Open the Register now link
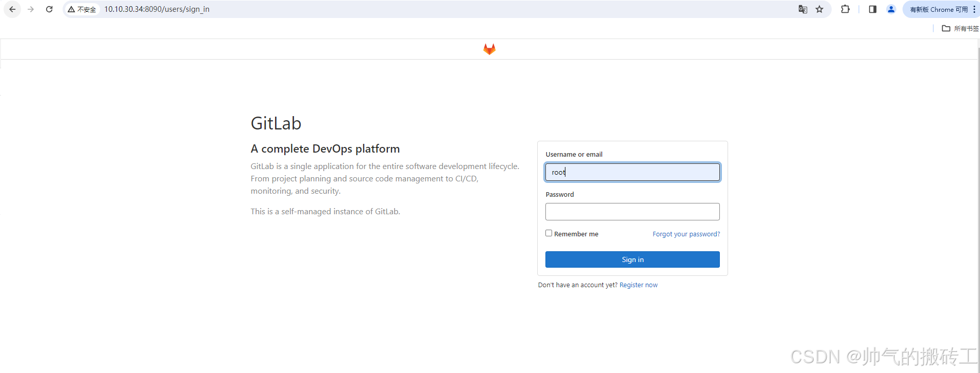980x373 pixels. (638, 285)
